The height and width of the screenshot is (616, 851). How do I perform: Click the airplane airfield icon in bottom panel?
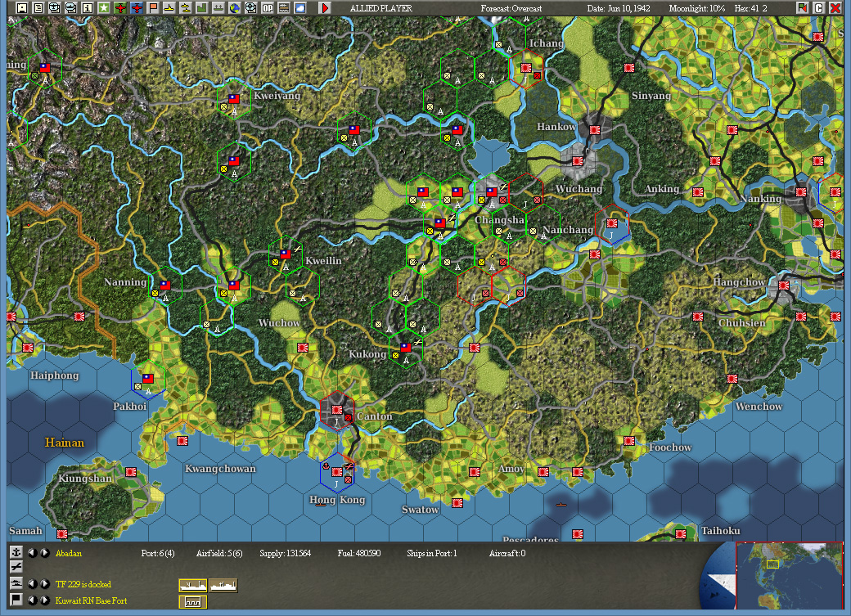16,567
